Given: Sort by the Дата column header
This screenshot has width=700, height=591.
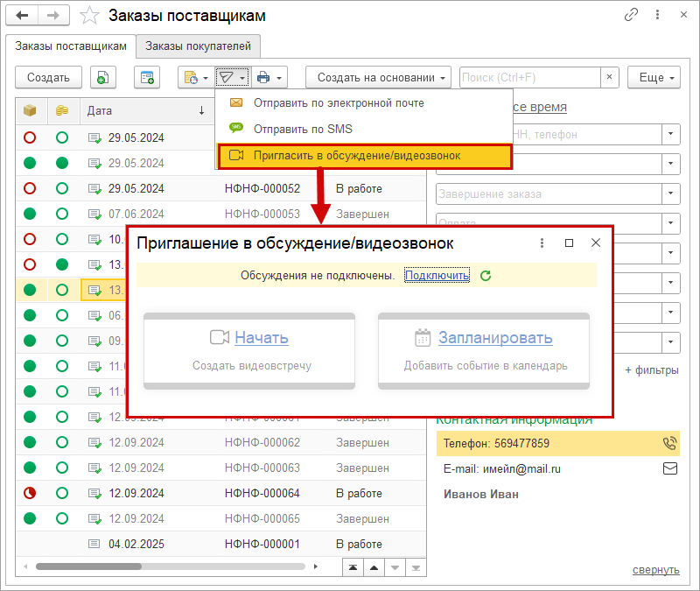Looking at the screenshot, I should click(146, 111).
